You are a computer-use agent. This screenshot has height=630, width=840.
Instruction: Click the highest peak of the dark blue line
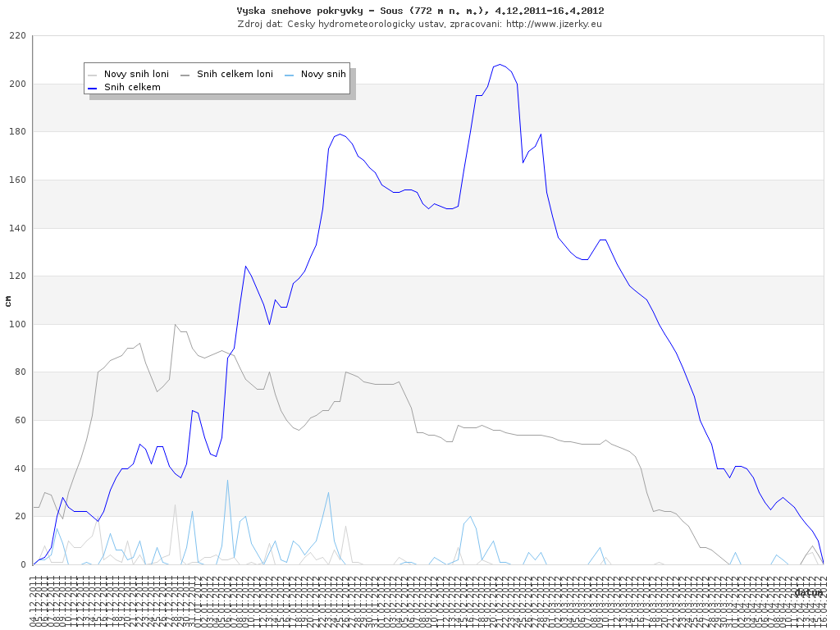tap(500, 64)
